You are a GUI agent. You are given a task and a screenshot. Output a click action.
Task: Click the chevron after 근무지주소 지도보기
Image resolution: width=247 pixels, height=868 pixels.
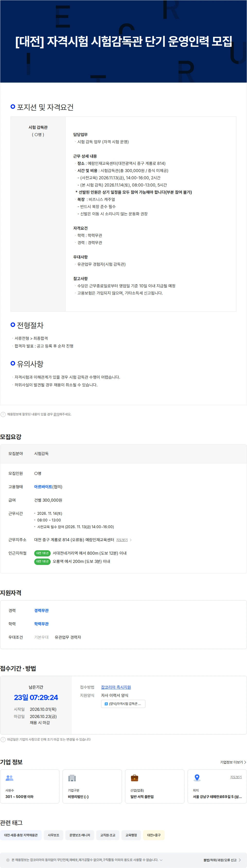click(x=131, y=540)
